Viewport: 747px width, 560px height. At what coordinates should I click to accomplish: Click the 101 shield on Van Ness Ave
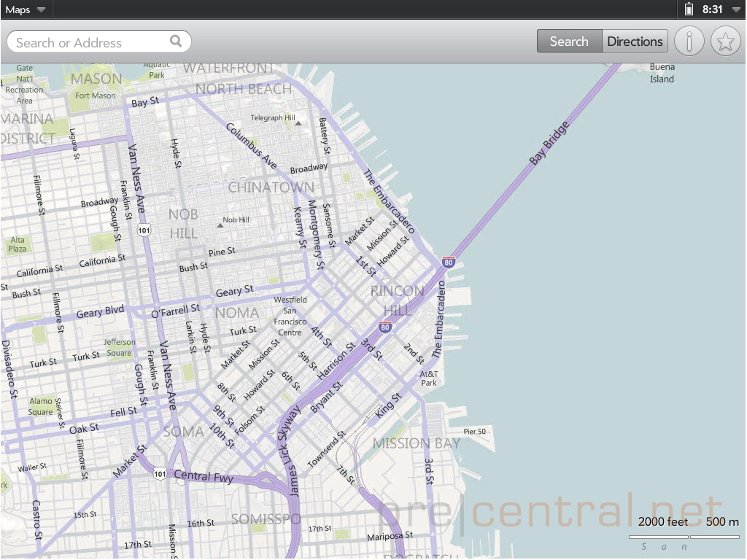[144, 230]
